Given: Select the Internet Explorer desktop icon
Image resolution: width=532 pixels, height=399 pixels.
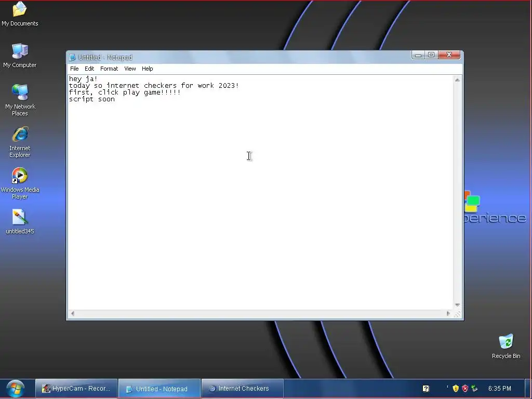Looking at the screenshot, I should 20,142.
